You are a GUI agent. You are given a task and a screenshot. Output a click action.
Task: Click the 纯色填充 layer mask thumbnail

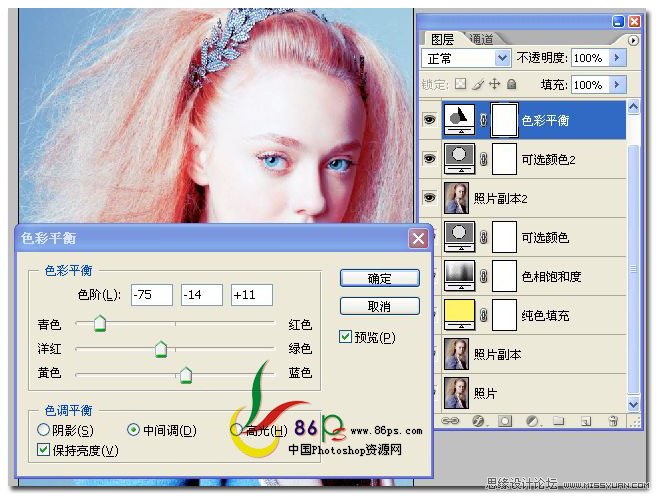coord(504,315)
